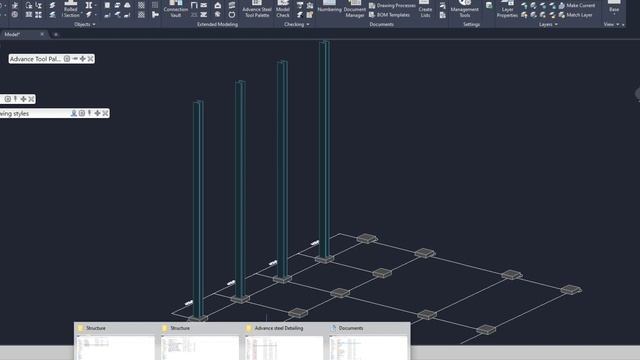Click properties icon on Advance Tool Palette bar
The height and width of the screenshot is (360, 640).
[x=67, y=59]
